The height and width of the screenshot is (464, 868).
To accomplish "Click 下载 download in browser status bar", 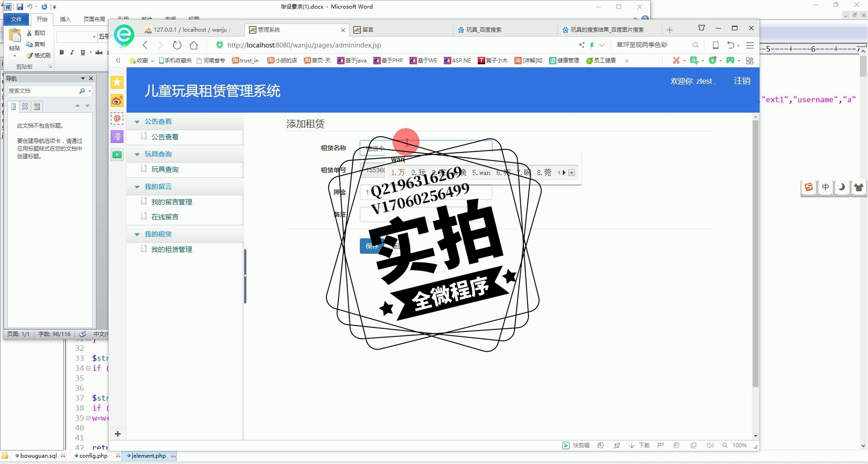I will 639,445.
